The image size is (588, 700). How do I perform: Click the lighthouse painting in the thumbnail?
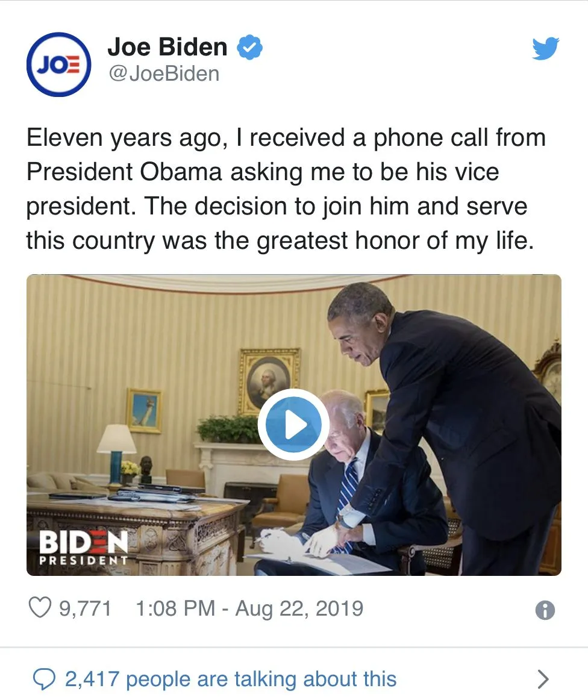144,410
